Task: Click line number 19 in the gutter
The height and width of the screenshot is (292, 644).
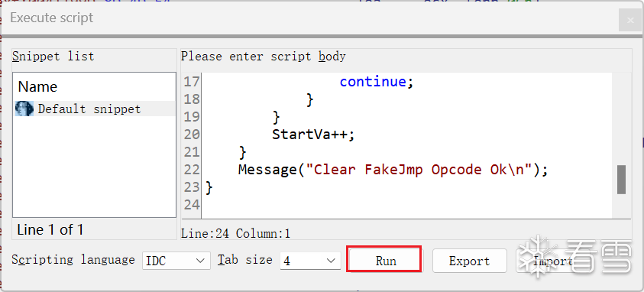Action: click(x=192, y=117)
